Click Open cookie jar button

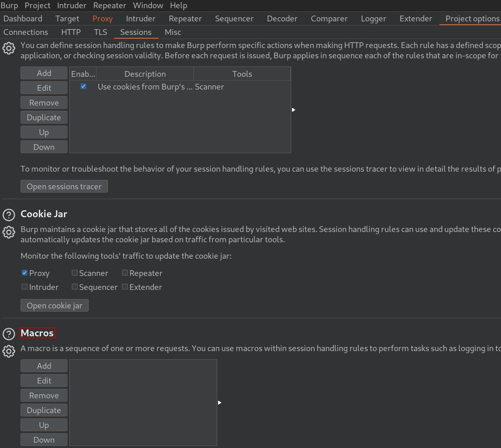[55, 306]
